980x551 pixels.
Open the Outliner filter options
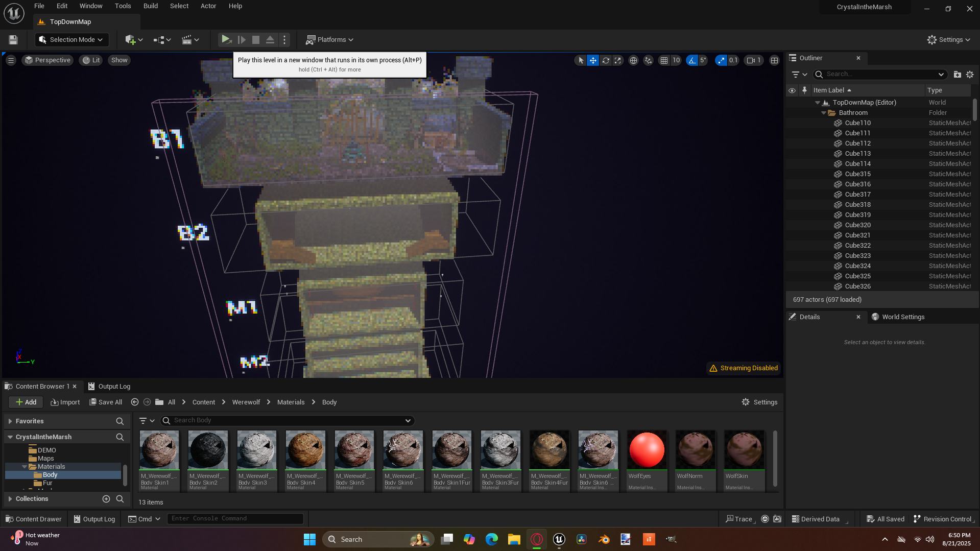tap(799, 75)
